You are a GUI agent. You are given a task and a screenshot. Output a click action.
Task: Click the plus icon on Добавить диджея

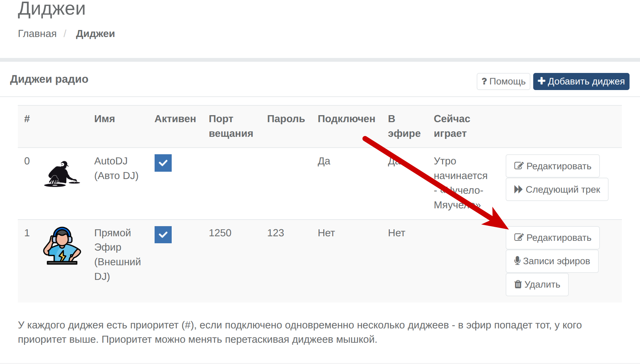tap(541, 81)
